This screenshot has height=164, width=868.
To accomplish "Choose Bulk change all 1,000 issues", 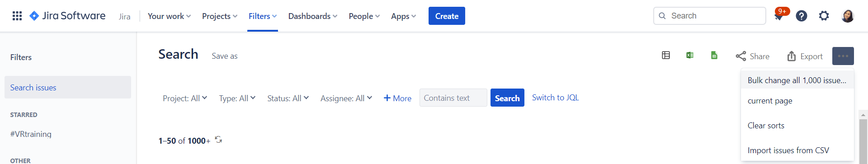I will click(x=797, y=80).
